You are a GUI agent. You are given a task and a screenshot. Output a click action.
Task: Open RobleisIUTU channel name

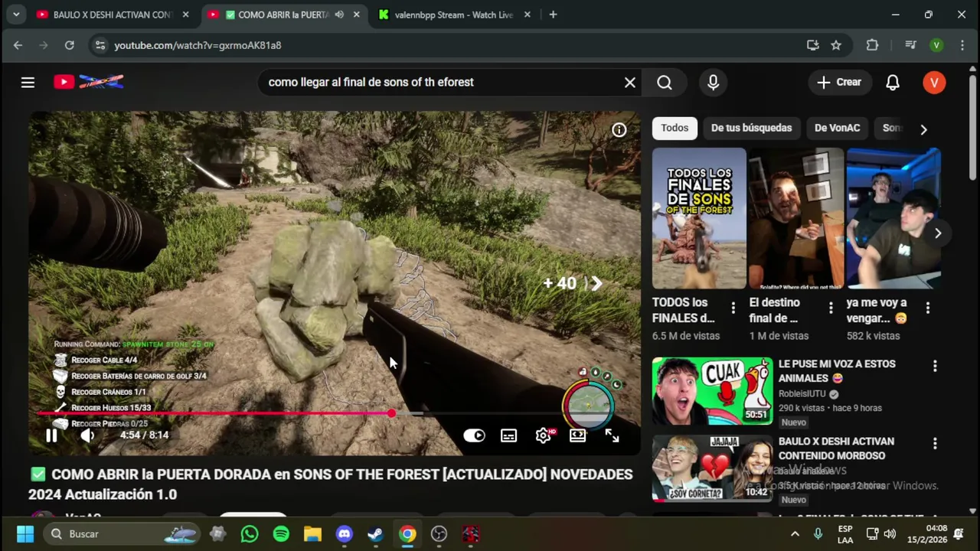(x=802, y=394)
